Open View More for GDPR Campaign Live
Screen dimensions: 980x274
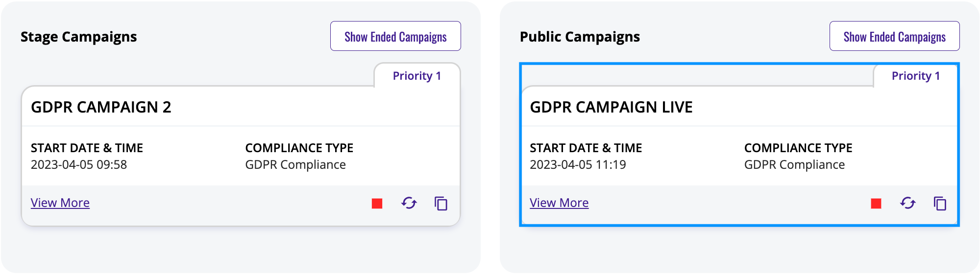pos(559,203)
